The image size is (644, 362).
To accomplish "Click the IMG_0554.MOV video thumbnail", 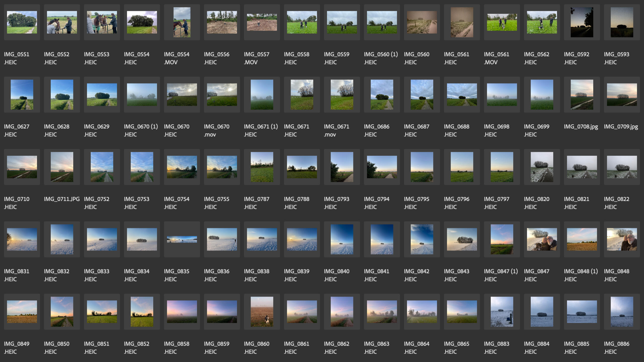I will tap(182, 22).
